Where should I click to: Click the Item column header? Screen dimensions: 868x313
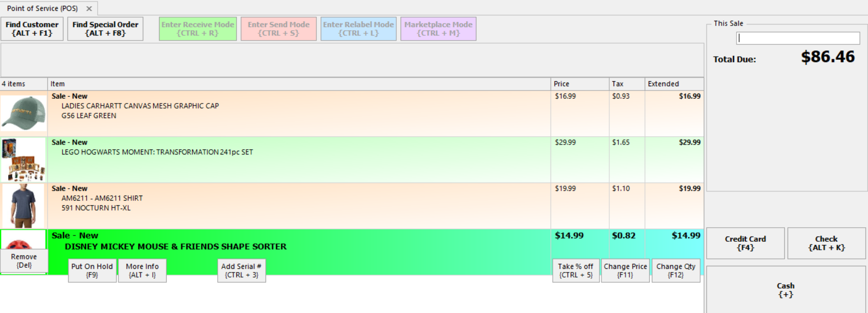[299, 84]
